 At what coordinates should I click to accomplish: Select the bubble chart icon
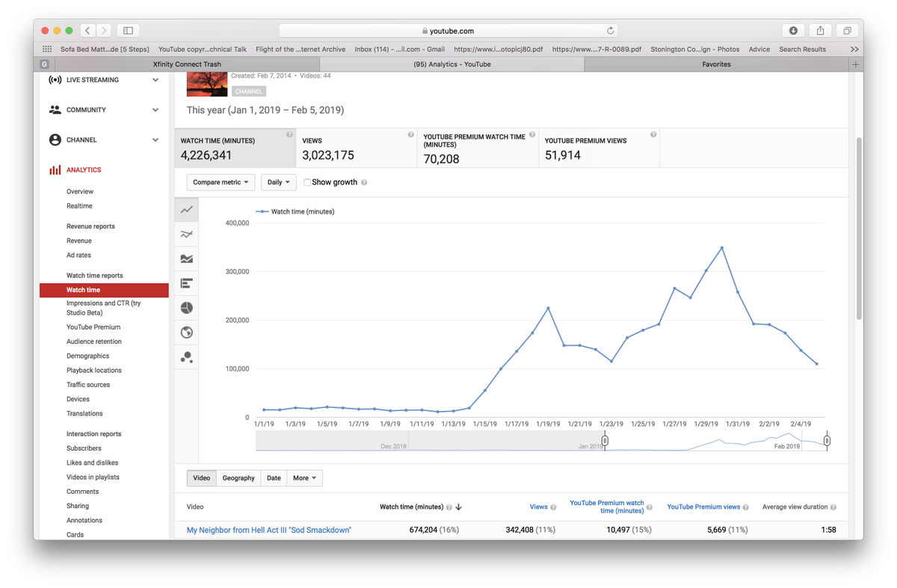187,357
